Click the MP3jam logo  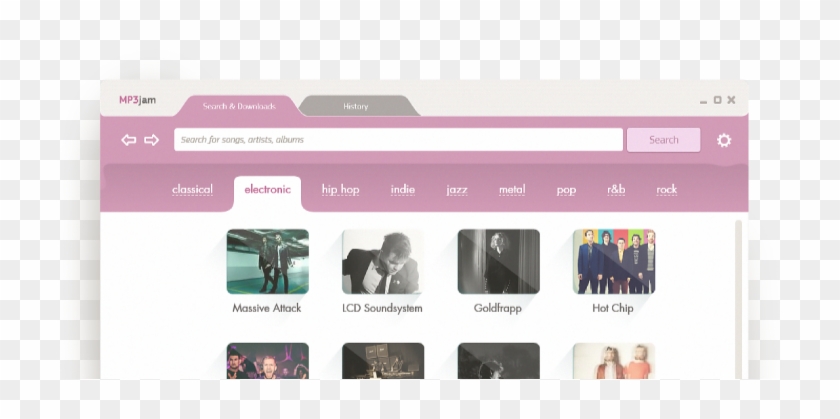click(137, 100)
